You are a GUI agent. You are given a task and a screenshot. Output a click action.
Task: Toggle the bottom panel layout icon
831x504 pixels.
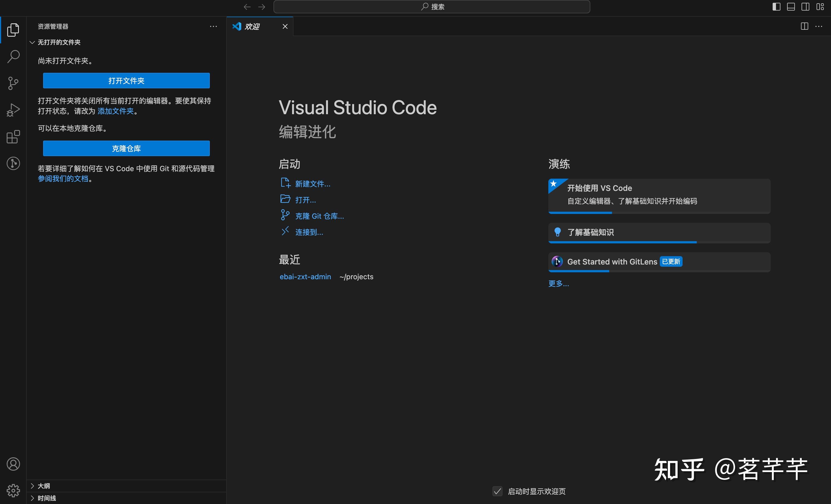point(791,7)
